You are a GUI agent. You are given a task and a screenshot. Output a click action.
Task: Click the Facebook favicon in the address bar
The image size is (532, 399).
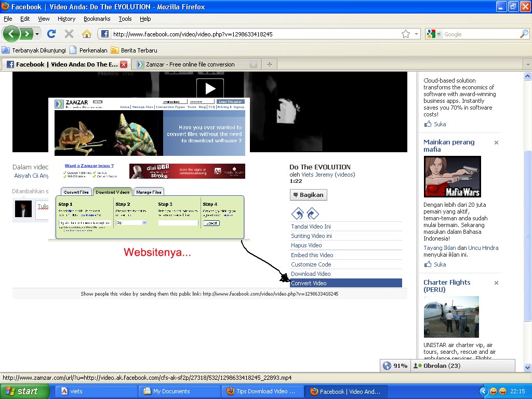tap(105, 34)
